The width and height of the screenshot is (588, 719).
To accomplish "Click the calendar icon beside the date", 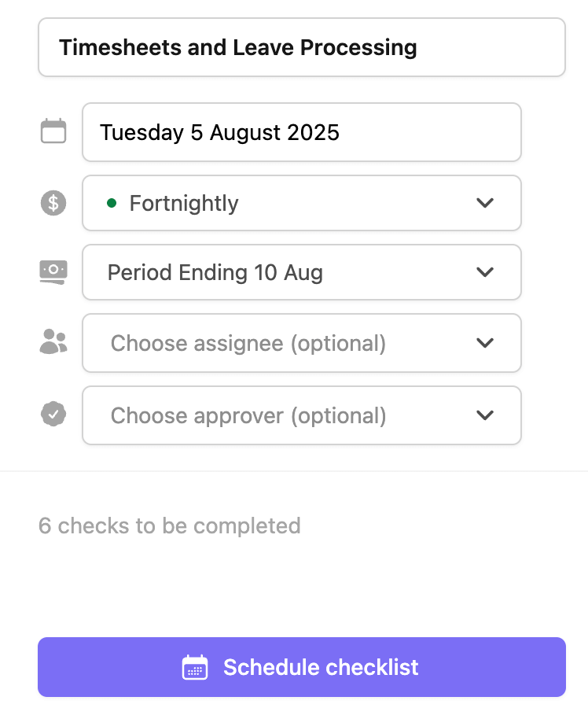I will (x=53, y=131).
